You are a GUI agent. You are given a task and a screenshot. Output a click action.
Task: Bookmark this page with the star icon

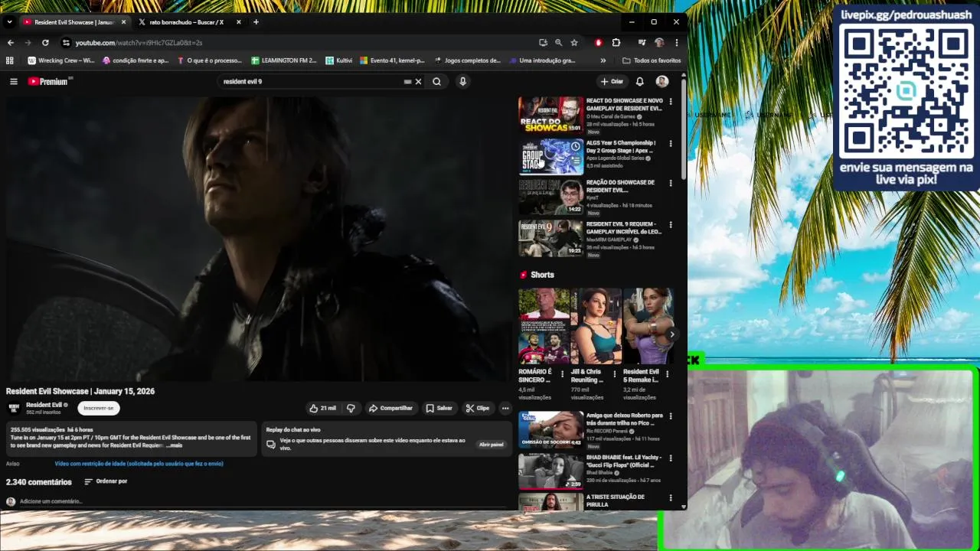574,43
